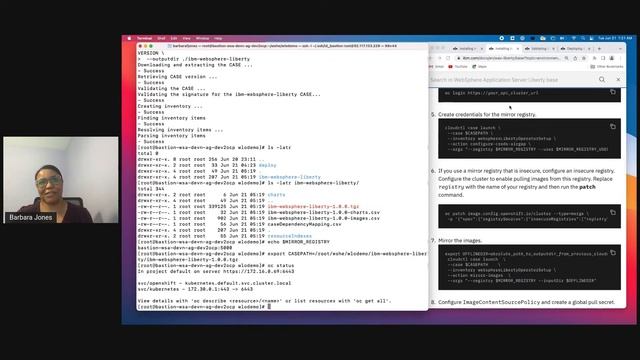Open the browser extensions icon

[595, 58]
